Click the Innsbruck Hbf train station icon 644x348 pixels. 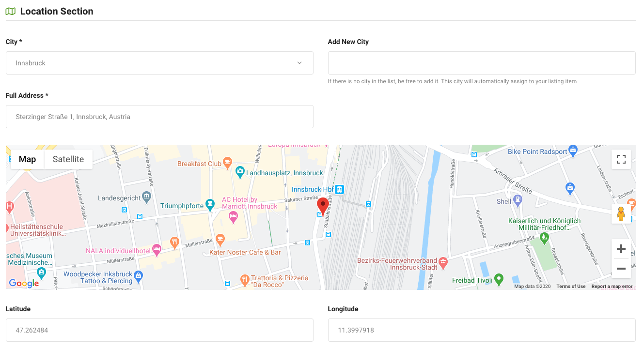[340, 189]
